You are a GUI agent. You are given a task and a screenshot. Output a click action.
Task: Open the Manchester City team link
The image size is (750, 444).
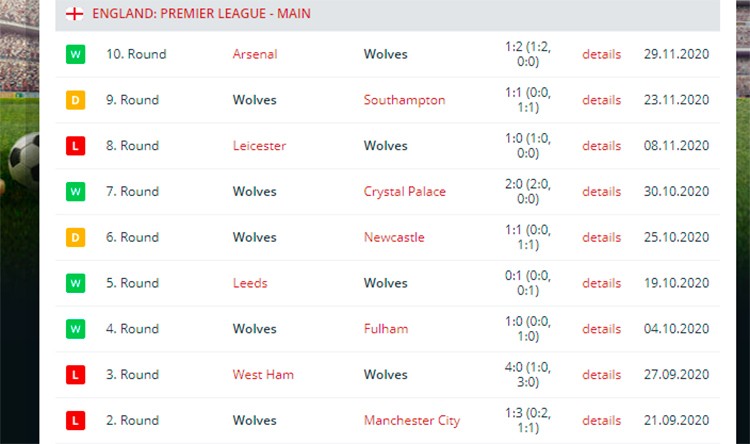tap(412, 421)
